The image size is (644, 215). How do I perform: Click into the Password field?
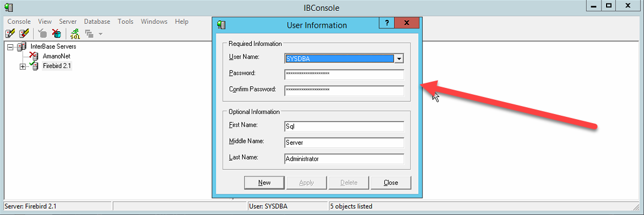point(344,74)
